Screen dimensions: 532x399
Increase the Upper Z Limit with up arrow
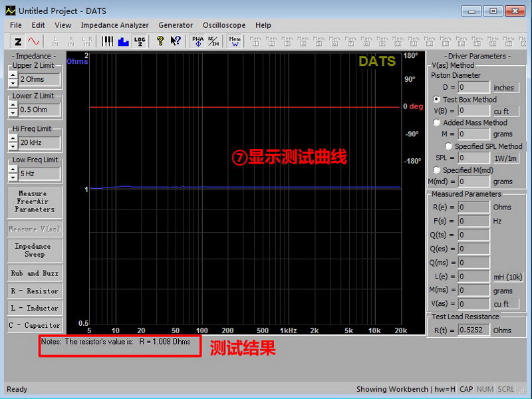coord(13,75)
